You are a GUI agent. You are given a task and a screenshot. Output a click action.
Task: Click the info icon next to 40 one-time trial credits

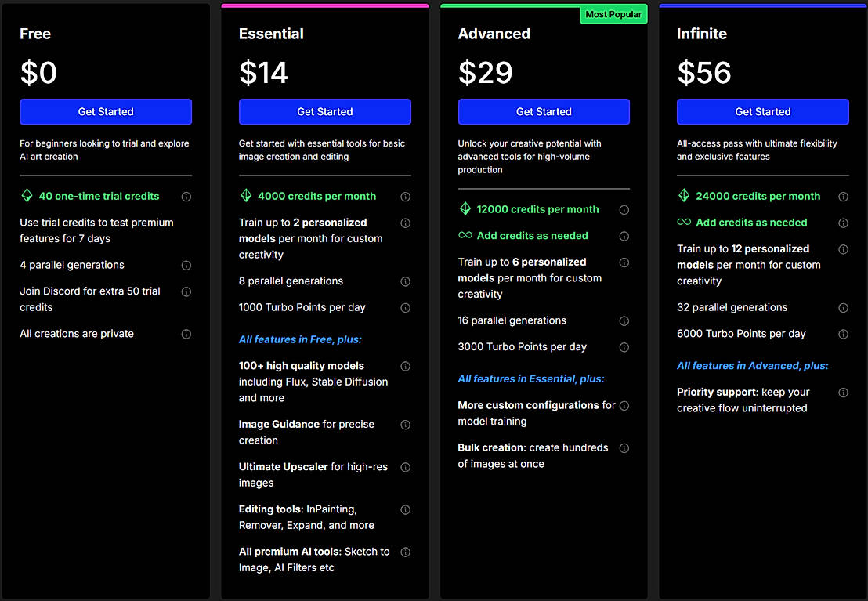click(186, 196)
